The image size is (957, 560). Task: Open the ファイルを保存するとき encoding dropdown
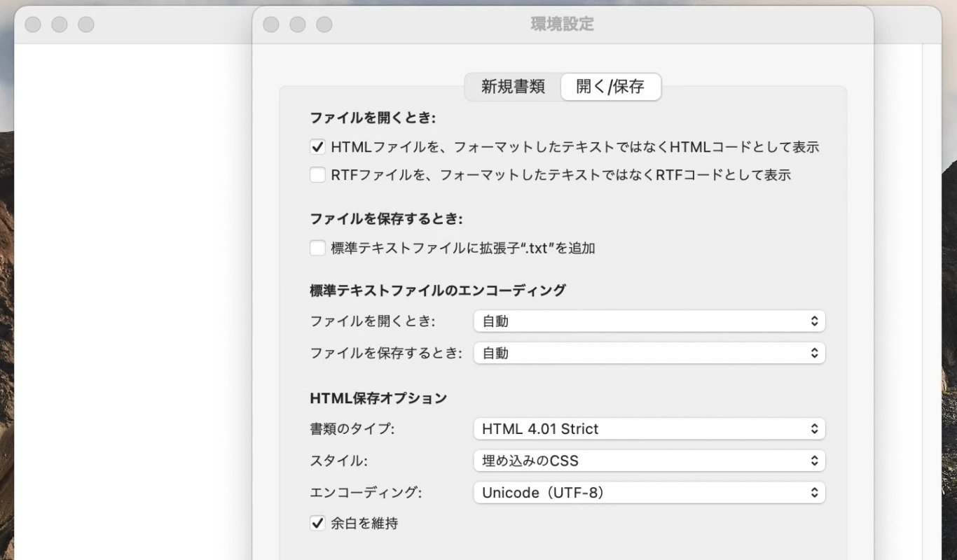click(649, 353)
